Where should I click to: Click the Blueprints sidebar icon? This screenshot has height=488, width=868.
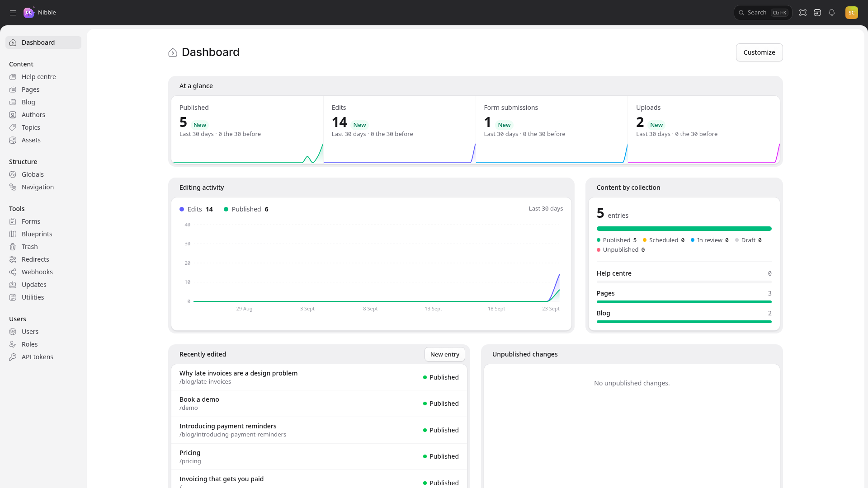click(x=13, y=234)
